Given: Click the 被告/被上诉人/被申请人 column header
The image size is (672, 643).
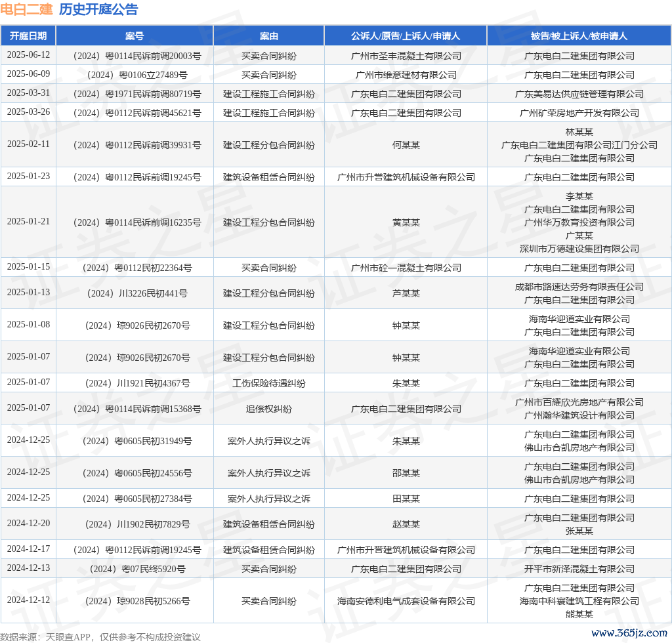Looking at the screenshot, I should point(579,36).
